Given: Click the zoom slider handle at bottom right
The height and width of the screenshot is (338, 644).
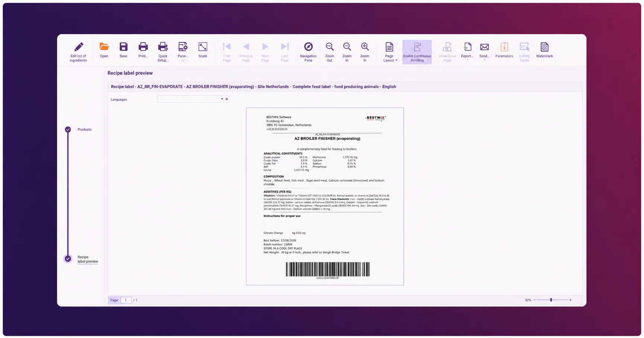Looking at the screenshot, I should (x=551, y=300).
